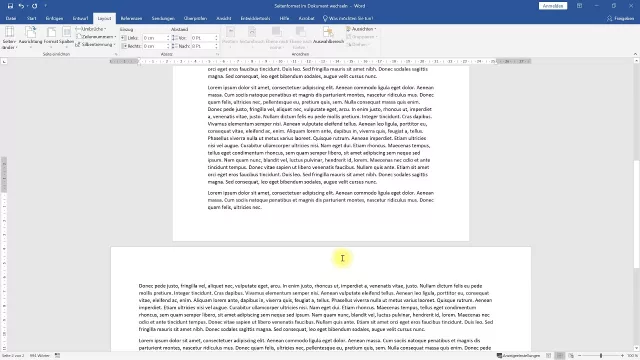Image resolution: width=640 pixels, height=360 pixels.
Task: Switch to the Acrobat tab
Action: (306, 18)
